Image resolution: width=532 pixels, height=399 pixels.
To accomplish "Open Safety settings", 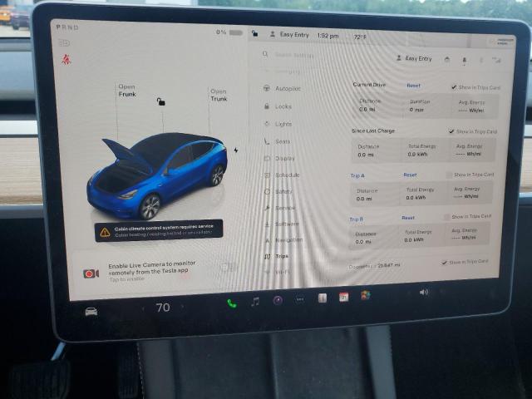I will coord(278,191).
